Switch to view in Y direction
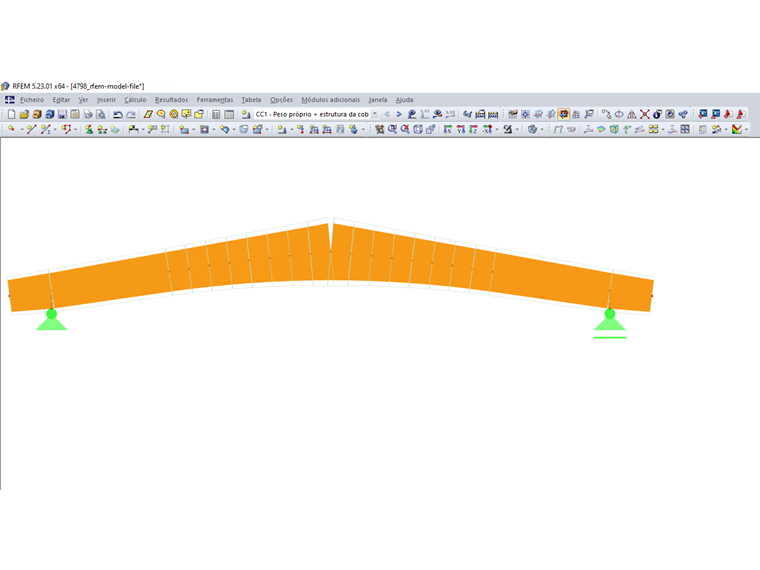This screenshot has height=570, width=760. [460, 129]
